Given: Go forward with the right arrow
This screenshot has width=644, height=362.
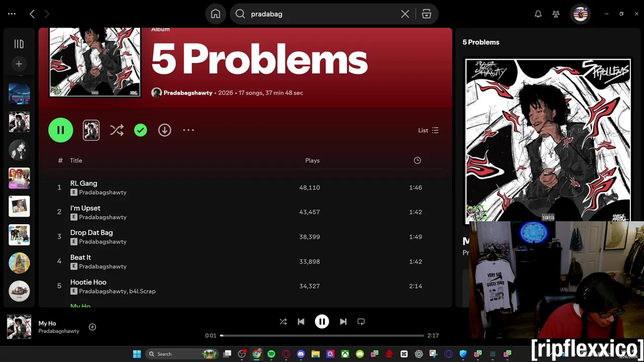Looking at the screenshot, I should [x=47, y=14].
